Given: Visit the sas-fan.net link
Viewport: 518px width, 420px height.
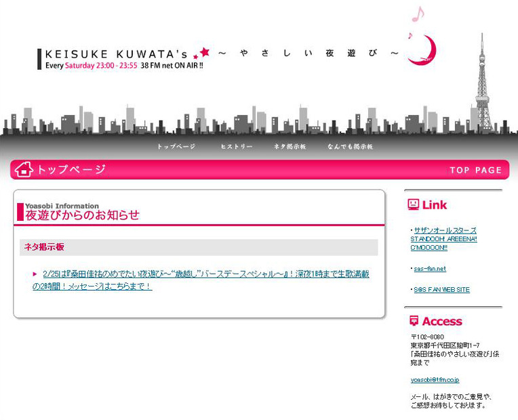Looking at the screenshot, I should pos(430,269).
